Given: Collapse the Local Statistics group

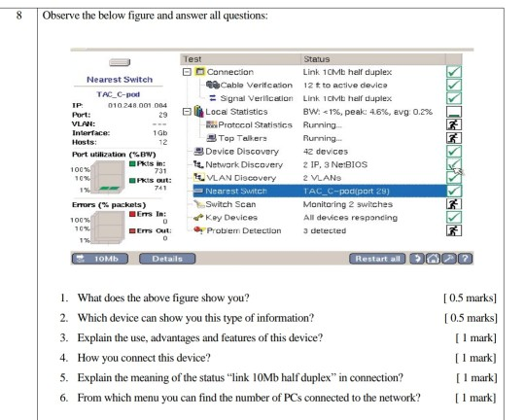Looking at the screenshot, I should coord(187,112).
